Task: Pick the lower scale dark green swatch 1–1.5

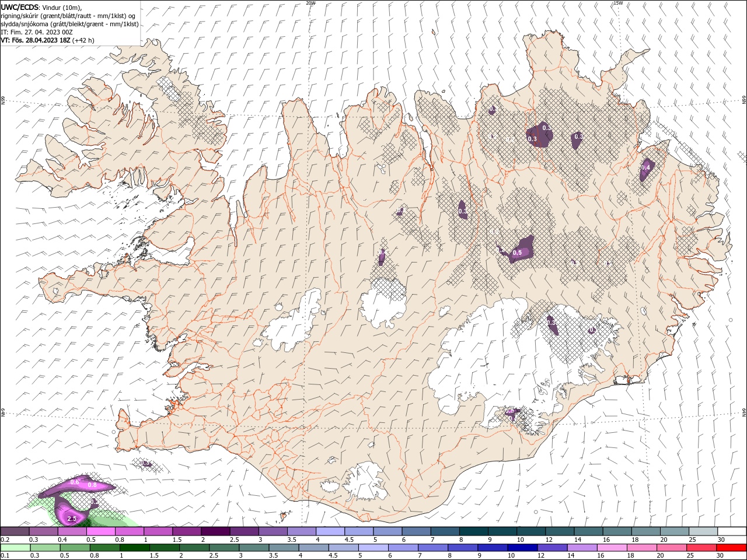Action: tap(134, 548)
